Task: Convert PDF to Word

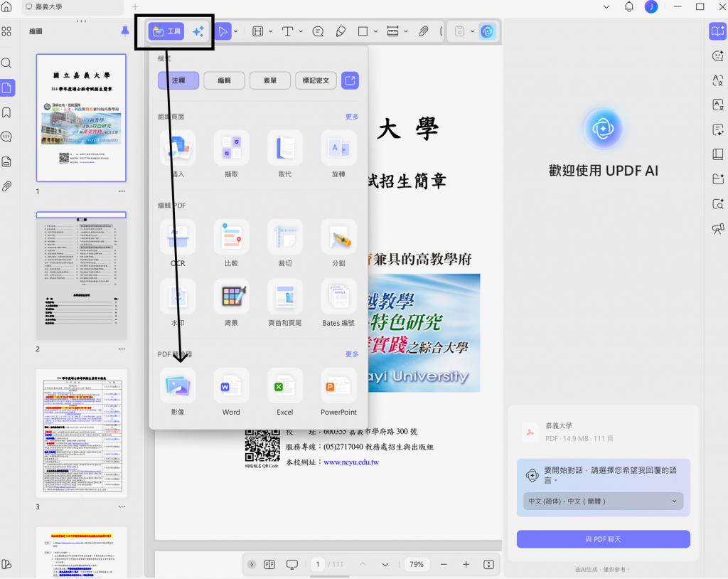Action: pos(231,392)
